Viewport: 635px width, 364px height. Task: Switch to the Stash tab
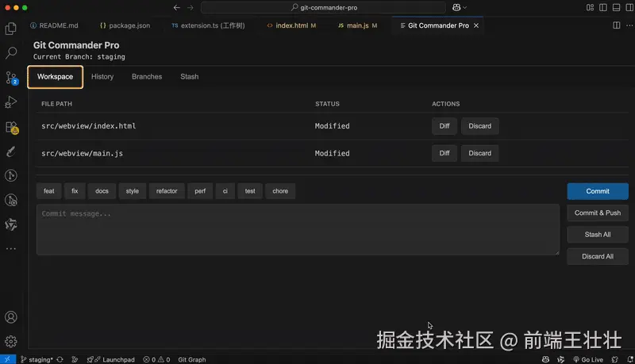[x=190, y=77]
